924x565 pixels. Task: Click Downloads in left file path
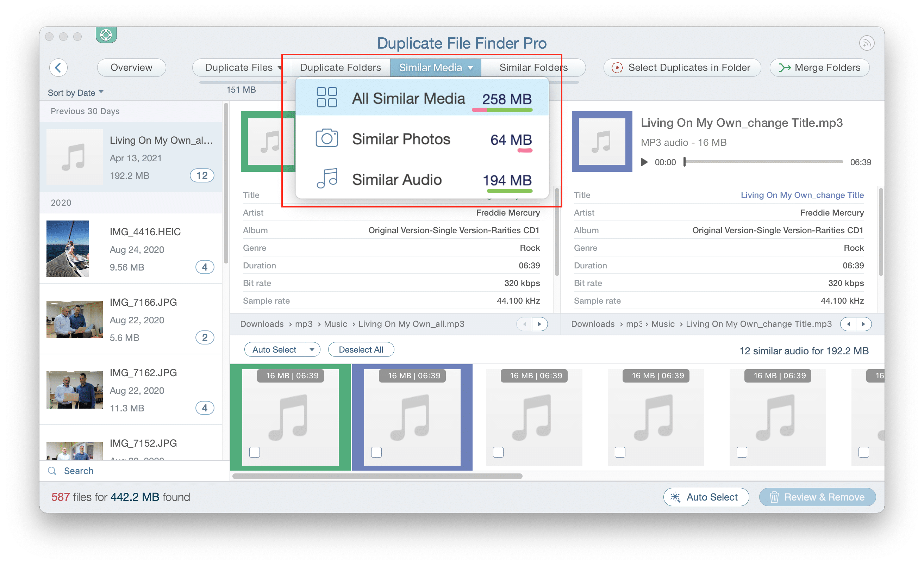(262, 324)
